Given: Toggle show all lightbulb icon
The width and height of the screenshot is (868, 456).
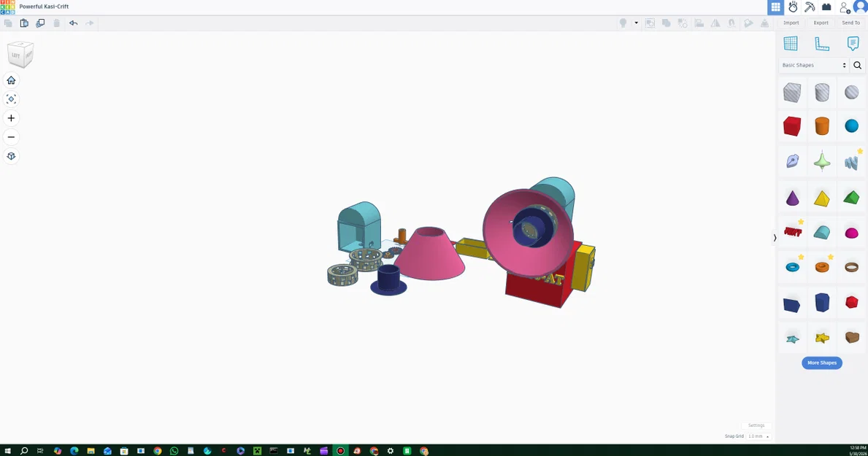Looking at the screenshot, I should (623, 23).
